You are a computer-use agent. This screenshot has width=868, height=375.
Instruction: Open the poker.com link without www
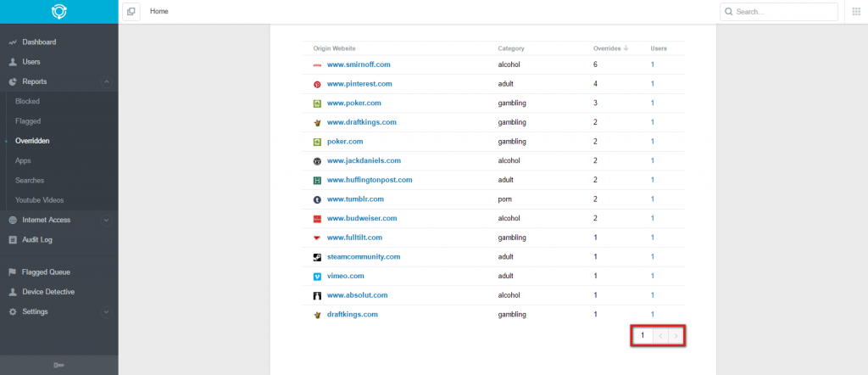click(345, 141)
